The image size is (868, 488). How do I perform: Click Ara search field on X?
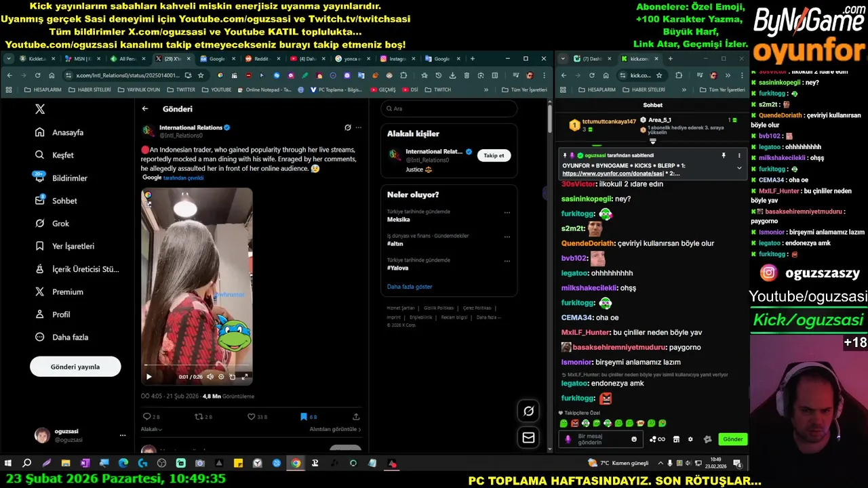point(449,108)
